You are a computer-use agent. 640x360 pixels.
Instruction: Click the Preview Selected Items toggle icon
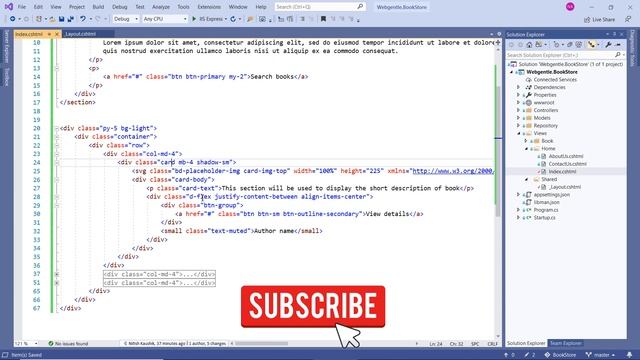click(618, 45)
